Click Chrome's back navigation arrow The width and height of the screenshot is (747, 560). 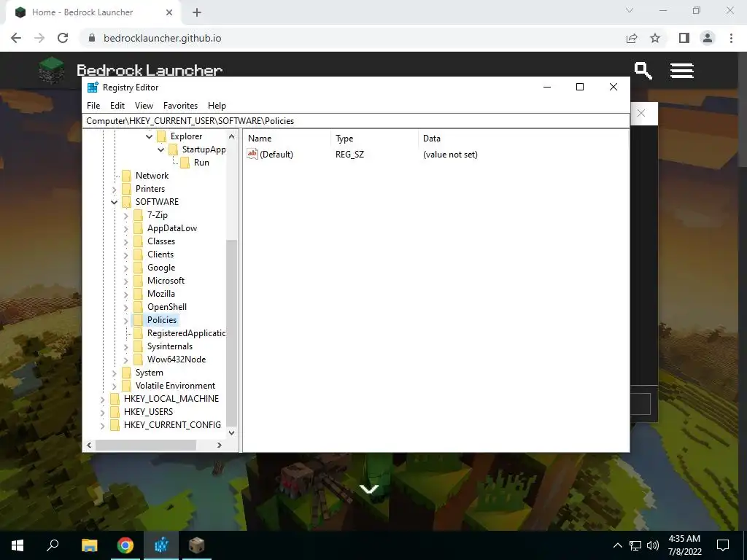tap(16, 38)
